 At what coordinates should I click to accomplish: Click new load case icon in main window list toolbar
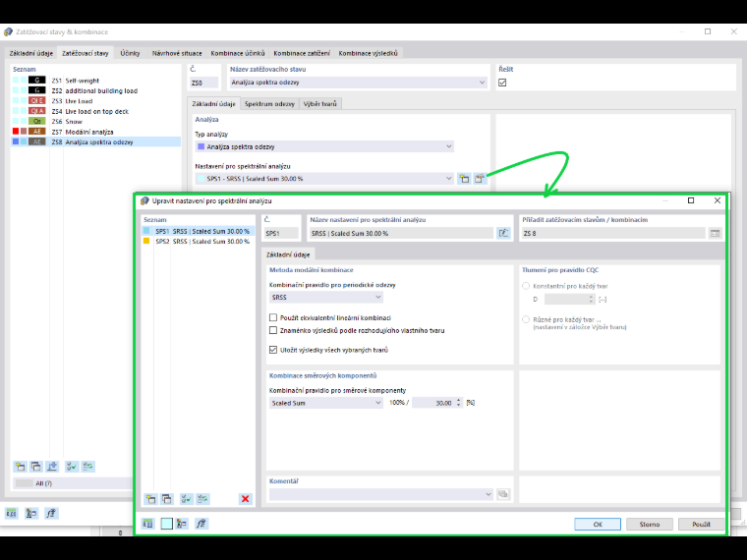click(20, 467)
